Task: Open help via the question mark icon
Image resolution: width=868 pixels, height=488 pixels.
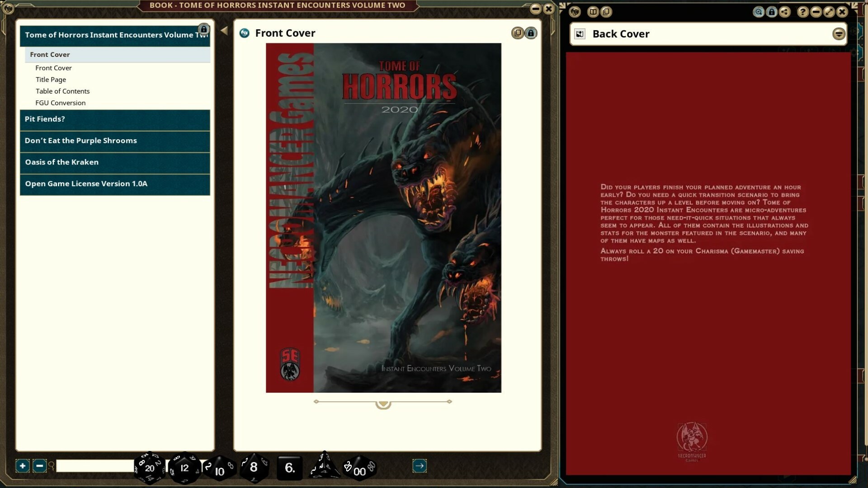Action: click(x=802, y=11)
